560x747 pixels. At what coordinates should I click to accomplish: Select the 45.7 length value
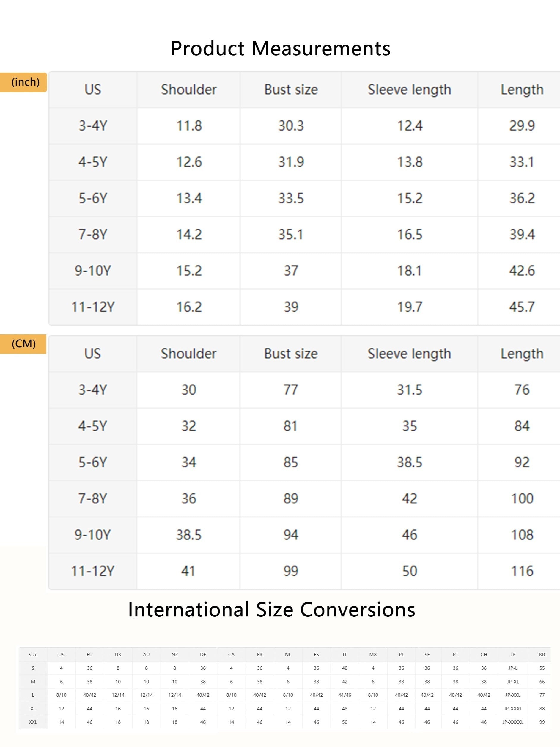522,307
